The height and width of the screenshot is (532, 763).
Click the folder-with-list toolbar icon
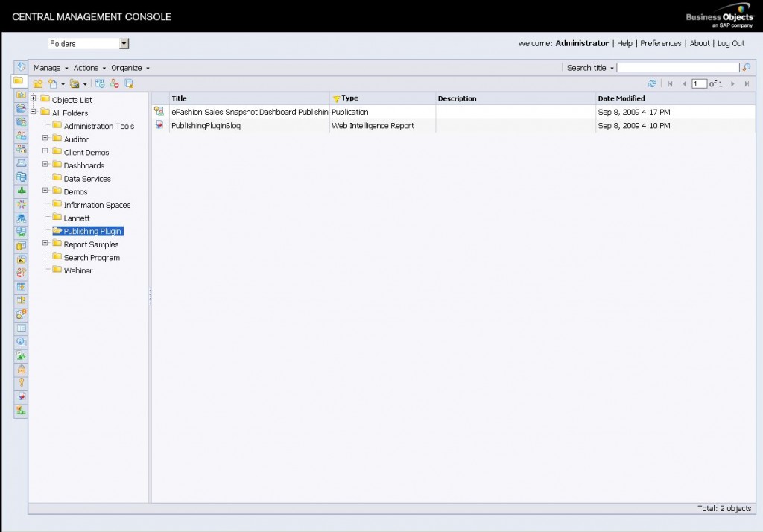[75, 83]
